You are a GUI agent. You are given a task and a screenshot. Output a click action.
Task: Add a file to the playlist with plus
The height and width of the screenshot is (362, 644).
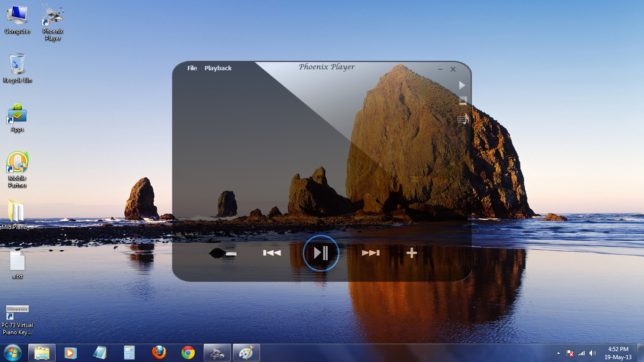pyautogui.click(x=411, y=253)
